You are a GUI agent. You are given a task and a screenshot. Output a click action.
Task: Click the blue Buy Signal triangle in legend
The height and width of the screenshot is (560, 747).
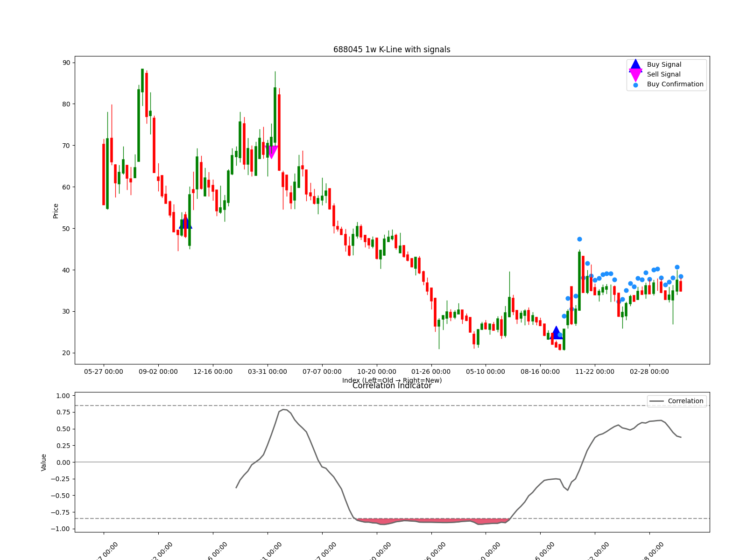point(635,65)
